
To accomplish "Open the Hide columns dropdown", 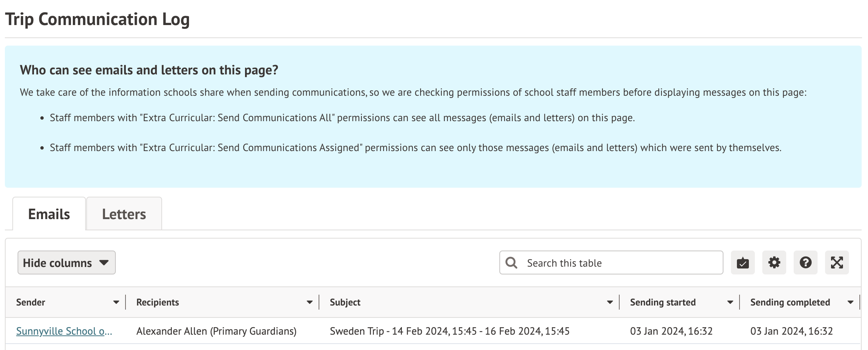I will pos(66,263).
